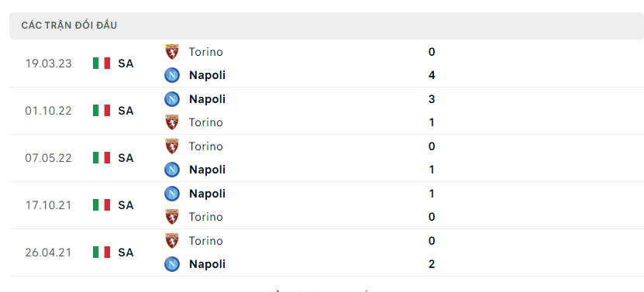Click Torino name in 07.05.22 match
The image size is (644, 292).
[206, 146]
